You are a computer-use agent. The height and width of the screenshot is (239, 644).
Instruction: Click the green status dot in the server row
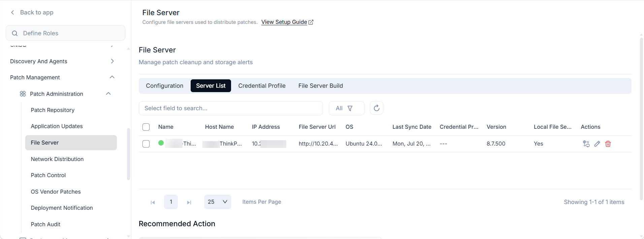(161, 143)
